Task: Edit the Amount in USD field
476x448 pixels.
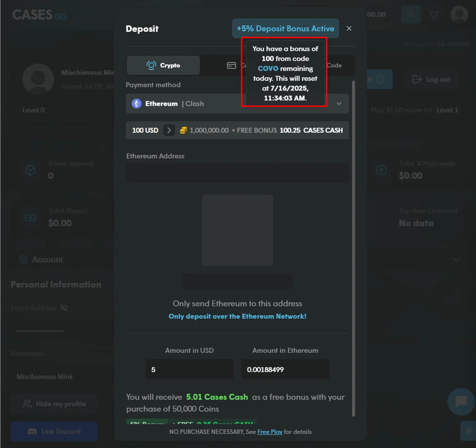Action: coord(189,369)
